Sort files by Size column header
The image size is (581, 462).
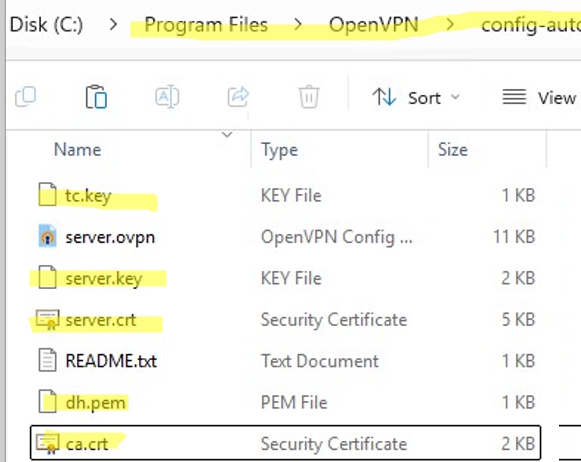pos(452,150)
